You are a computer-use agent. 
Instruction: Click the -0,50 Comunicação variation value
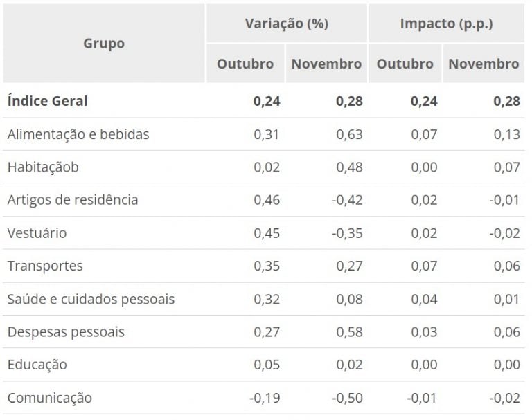pos(347,398)
